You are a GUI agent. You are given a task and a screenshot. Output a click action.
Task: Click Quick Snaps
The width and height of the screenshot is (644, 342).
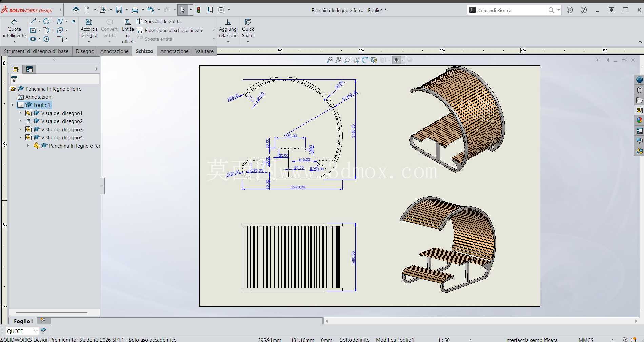click(x=248, y=28)
